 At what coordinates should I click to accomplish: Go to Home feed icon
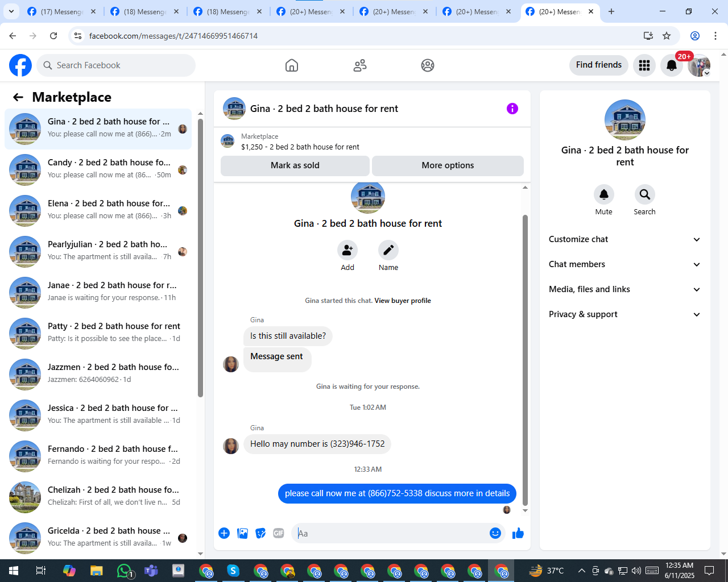pyautogui.click(x=292, y=65)
